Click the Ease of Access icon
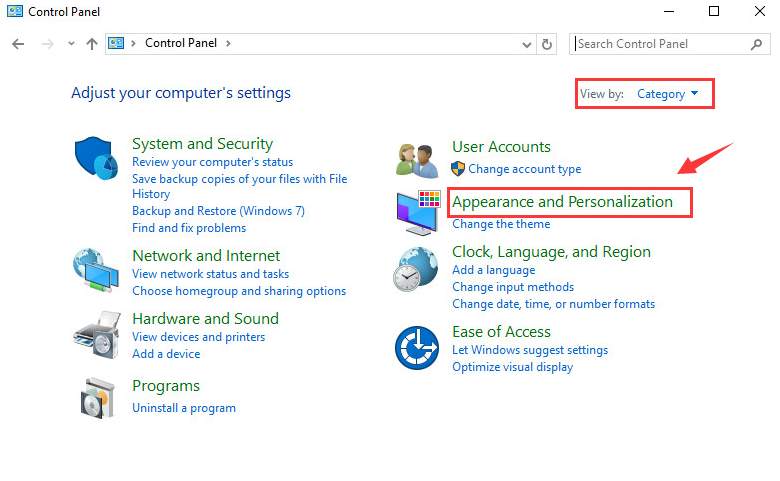The image size is (780, 481). click(417, 348)
